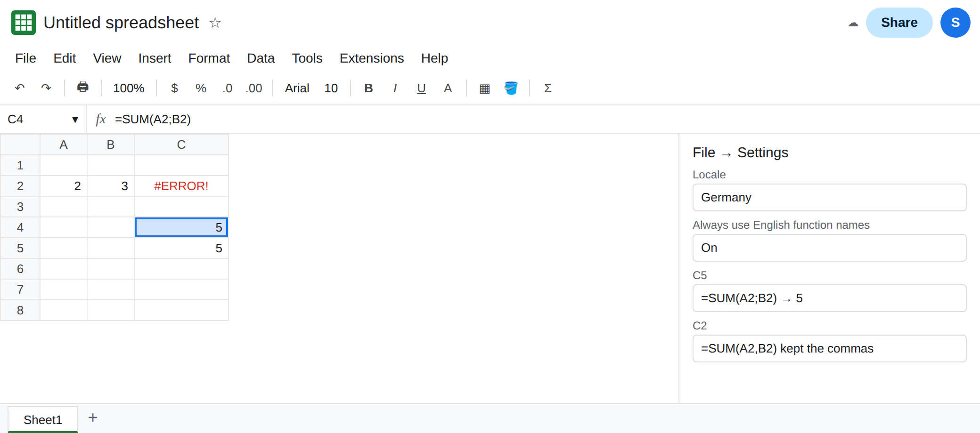Screen dimensions: 980x433
Task: Open borders tool
Action: (485, 88)
